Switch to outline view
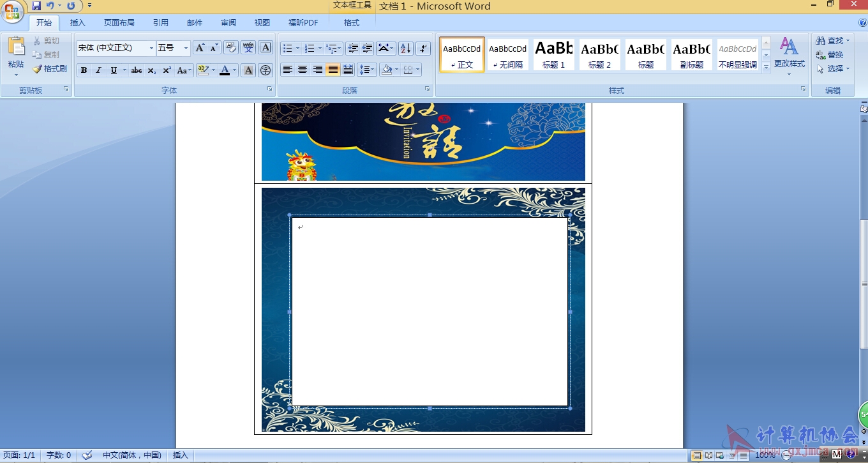The image size is (868, 463). (x=731, y=455)
